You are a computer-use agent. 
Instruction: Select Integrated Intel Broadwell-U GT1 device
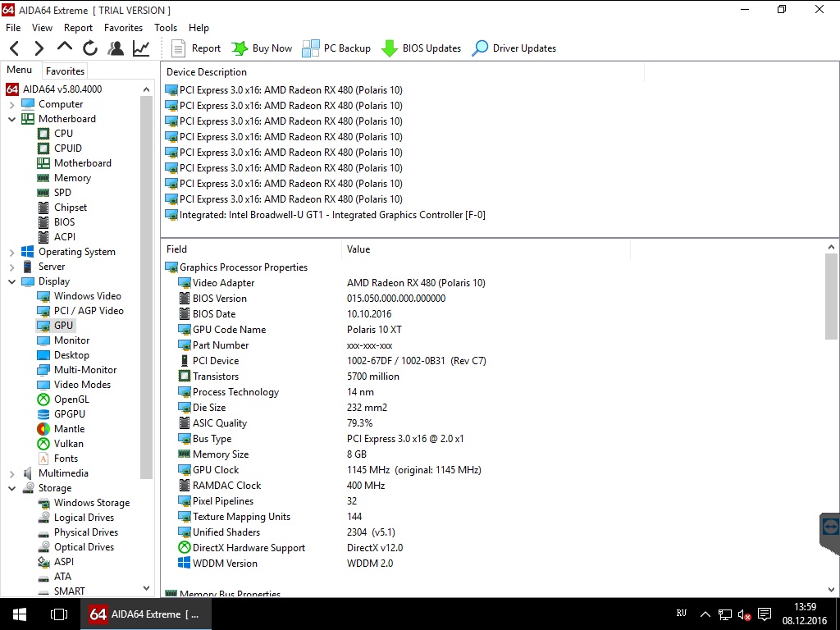click(332, 215)
